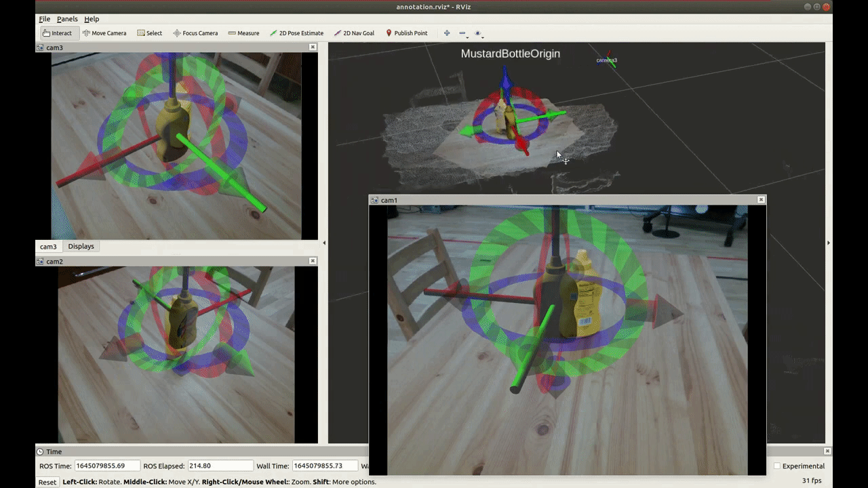868x488 pixels.
Task: Open the File menu
Action: (x=45, y=19)
